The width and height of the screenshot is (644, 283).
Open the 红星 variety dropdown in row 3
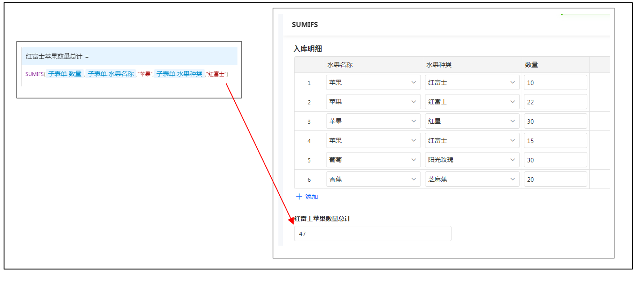(x=513, y=121)
